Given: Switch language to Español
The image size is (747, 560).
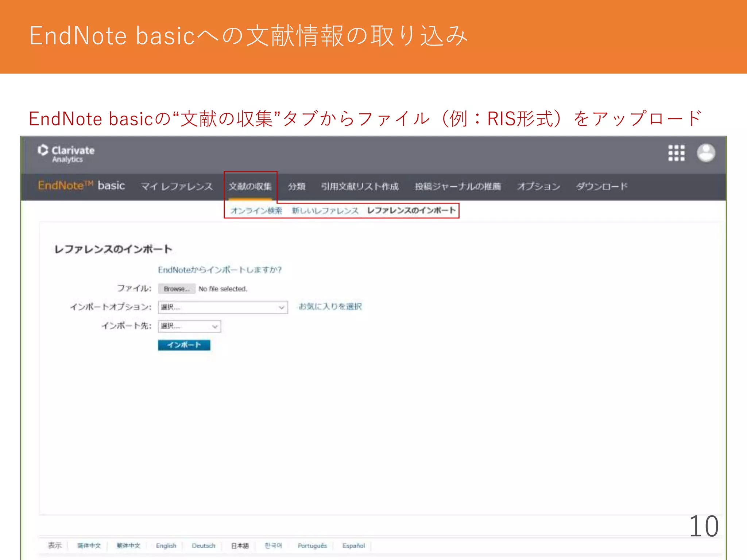Looking at the screenshot, I should 353,546.
